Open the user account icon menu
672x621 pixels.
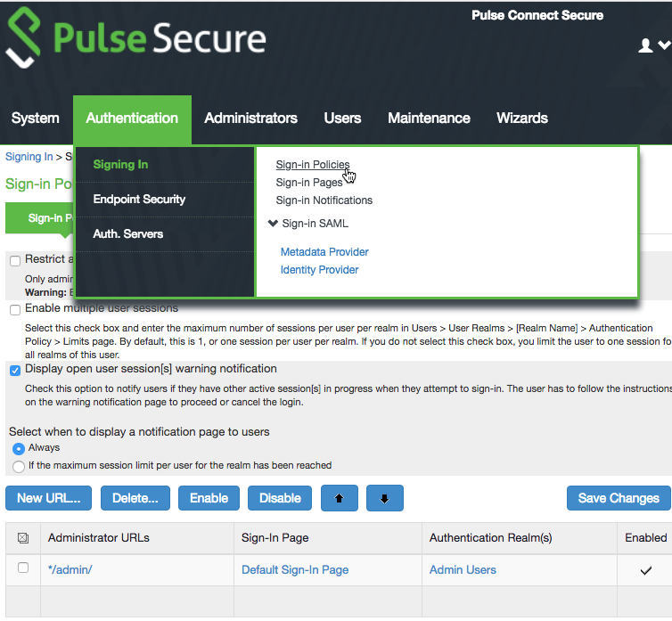[646, 45]
